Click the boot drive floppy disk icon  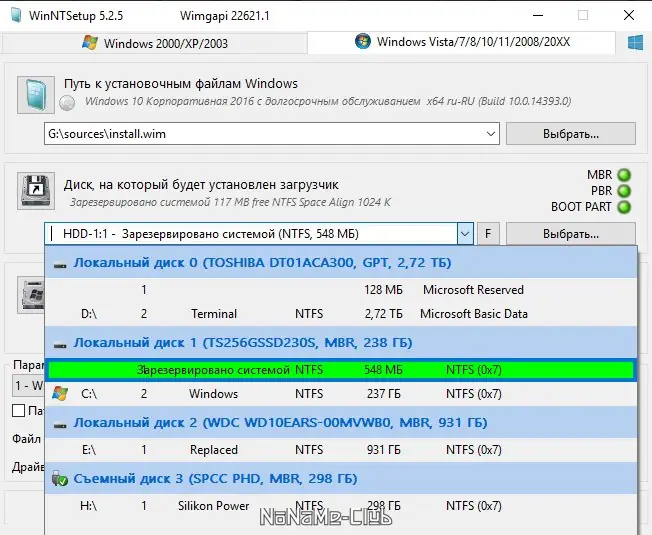pos(36,191)
